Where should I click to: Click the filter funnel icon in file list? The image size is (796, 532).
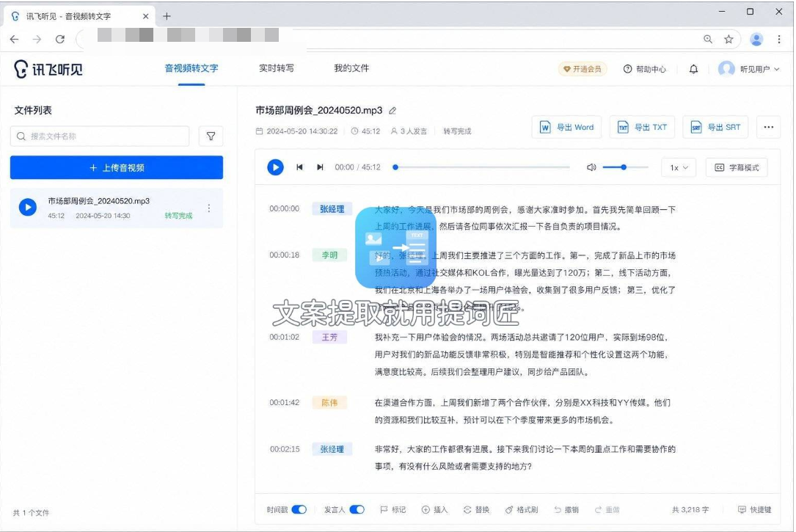click(x=211, y=136)
